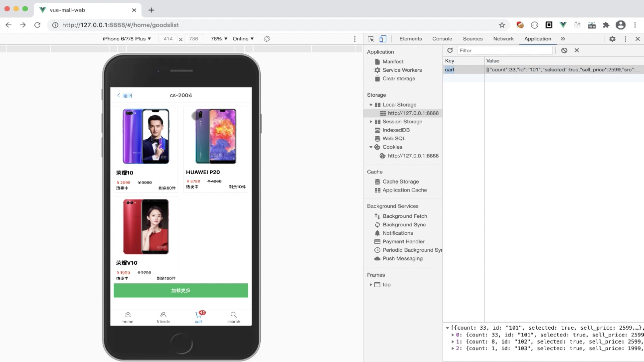The image size is (644, 362).
Task: Open the cart tab in app
Action: (x=199, y=317)
